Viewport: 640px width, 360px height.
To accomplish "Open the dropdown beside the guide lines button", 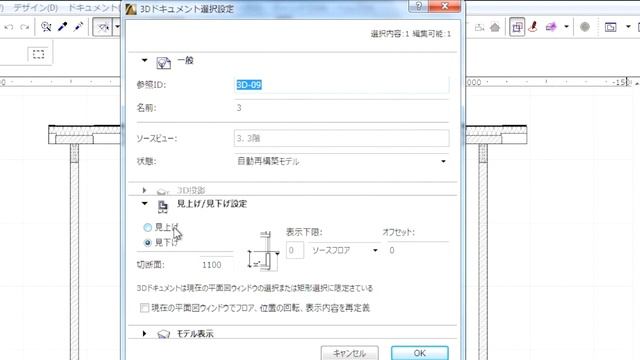I will [117, 27].
